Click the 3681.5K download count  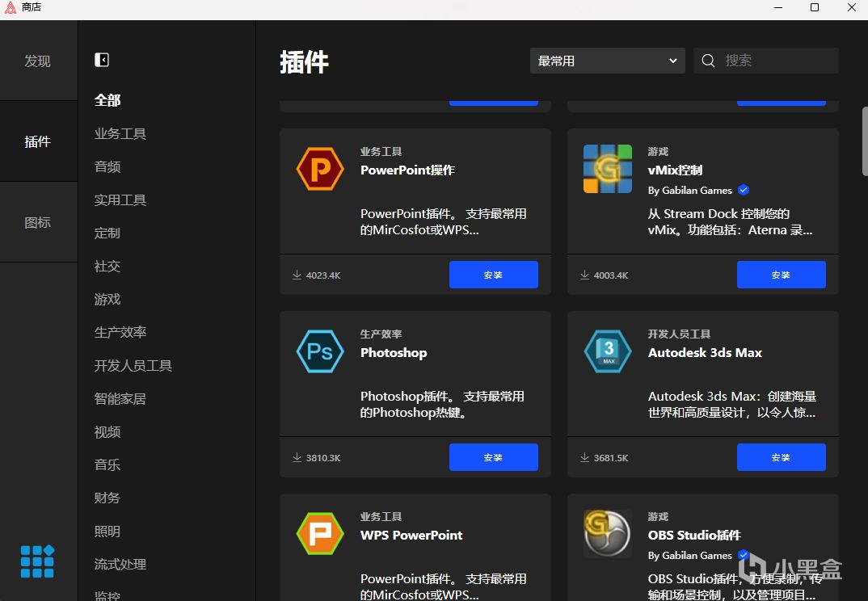tap(611, 458)
